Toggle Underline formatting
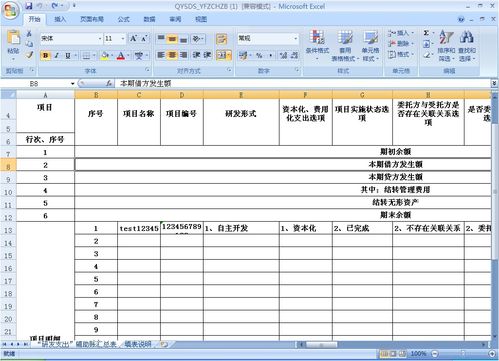Image resolution: width=499 pixels, height=361 pixels. coord(68,56)
